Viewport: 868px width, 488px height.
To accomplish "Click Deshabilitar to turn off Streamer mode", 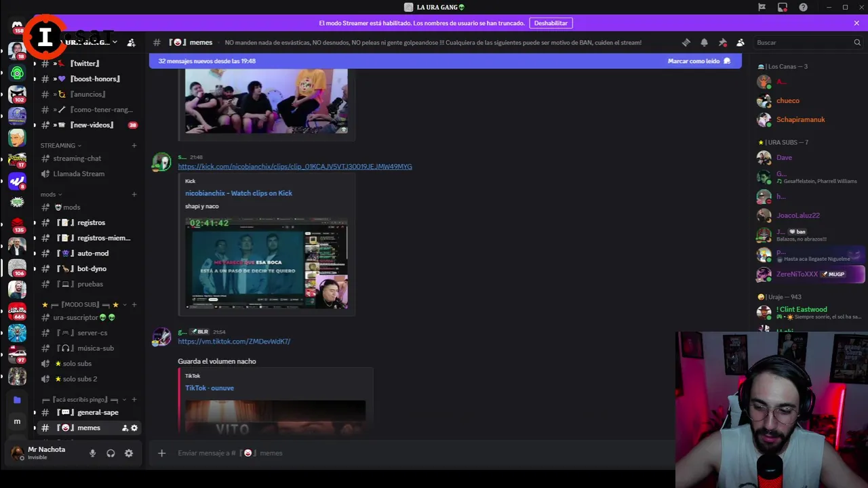I will 551,23.
